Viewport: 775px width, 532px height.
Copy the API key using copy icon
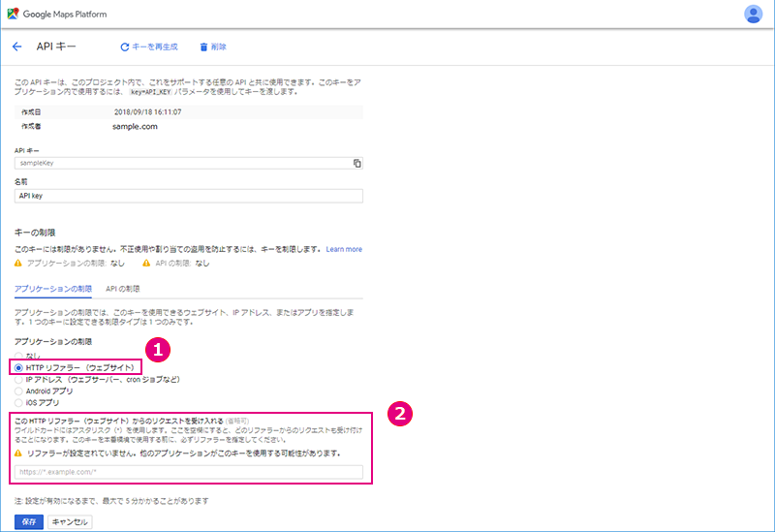coord(356,163)
